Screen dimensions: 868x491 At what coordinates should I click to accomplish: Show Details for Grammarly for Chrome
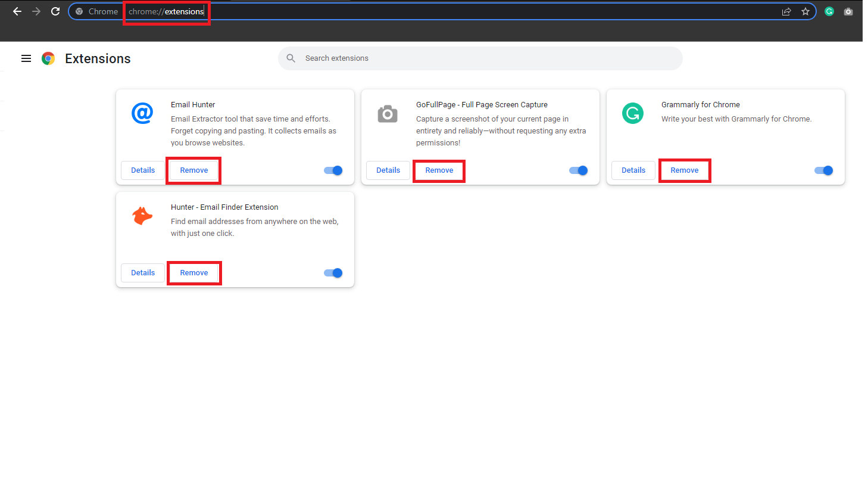tap(633, 170)
